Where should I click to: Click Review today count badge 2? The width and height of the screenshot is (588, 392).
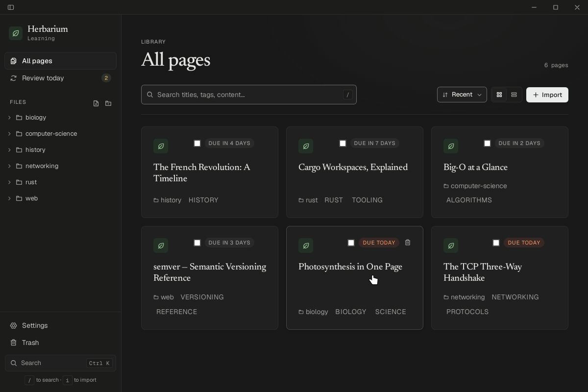coord(106,78)
